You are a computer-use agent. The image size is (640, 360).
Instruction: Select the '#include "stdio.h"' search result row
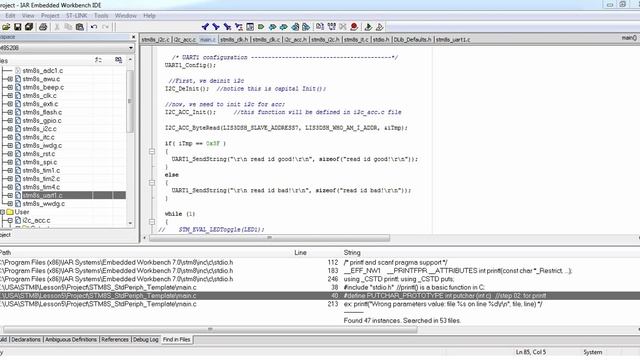pyautogui.click(x=320, y=287)
